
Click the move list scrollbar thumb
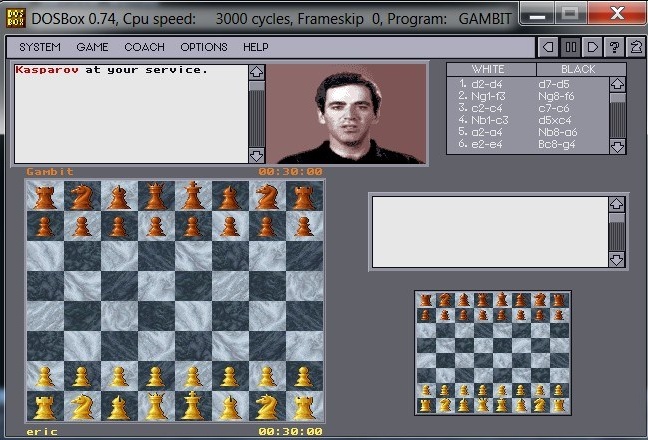click(x=617, y=98)
